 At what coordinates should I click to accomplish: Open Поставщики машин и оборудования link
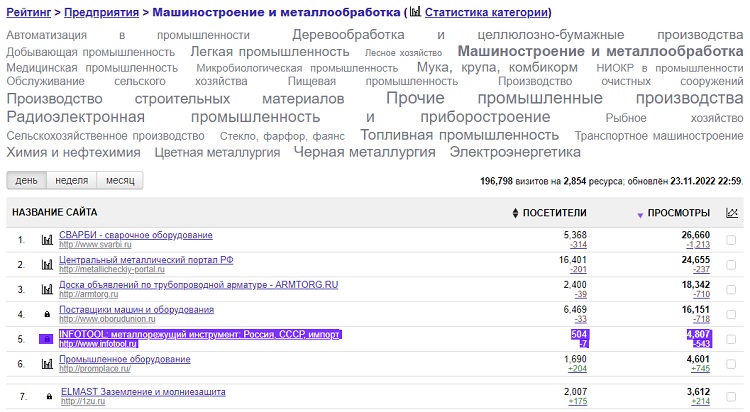click(136, 310)
